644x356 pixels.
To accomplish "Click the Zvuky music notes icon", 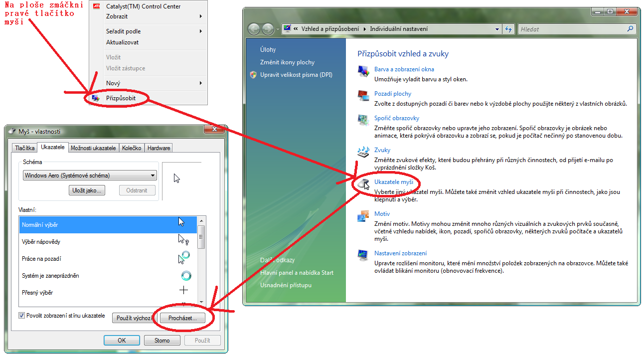I will [x=363, y=152].
